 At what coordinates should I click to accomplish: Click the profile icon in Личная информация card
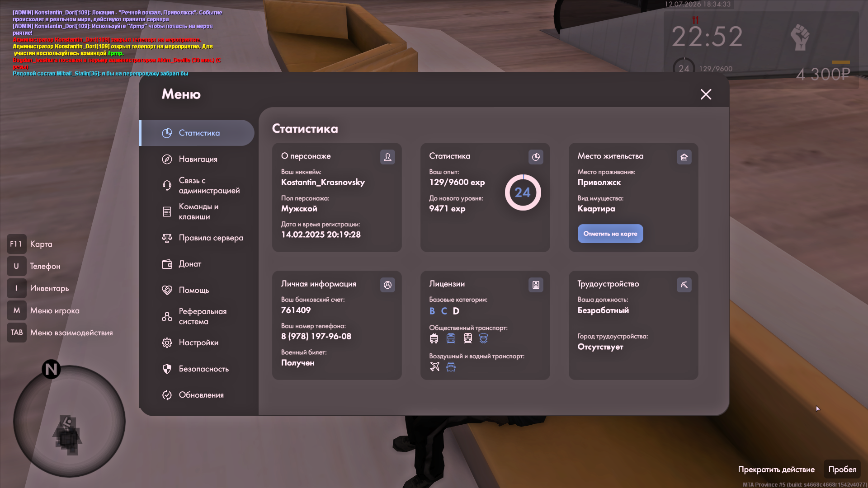(387, 285)
